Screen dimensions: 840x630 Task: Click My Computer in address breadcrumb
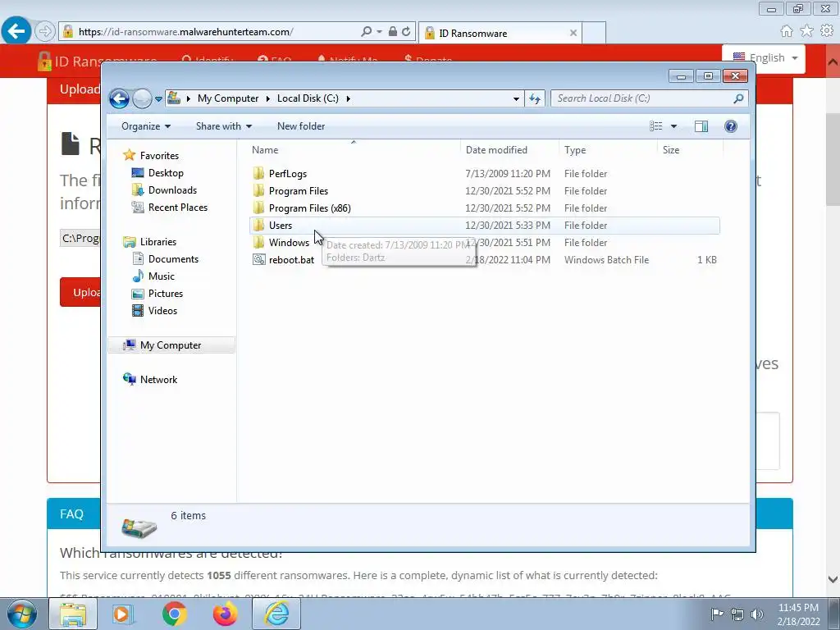tap(228, 98)
